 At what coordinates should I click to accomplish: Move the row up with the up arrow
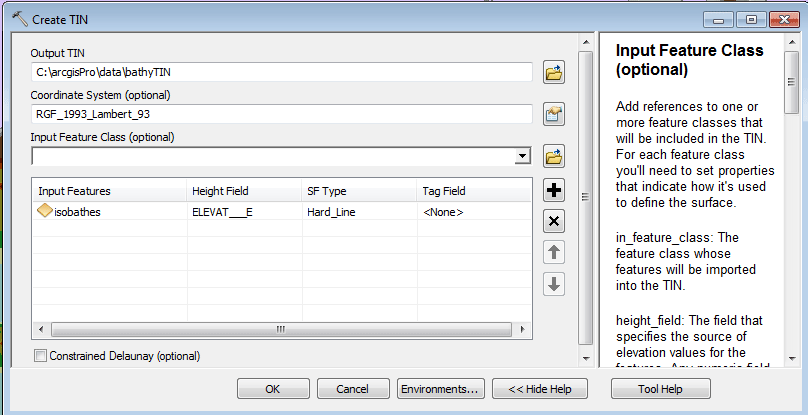(x=554, y=252)
